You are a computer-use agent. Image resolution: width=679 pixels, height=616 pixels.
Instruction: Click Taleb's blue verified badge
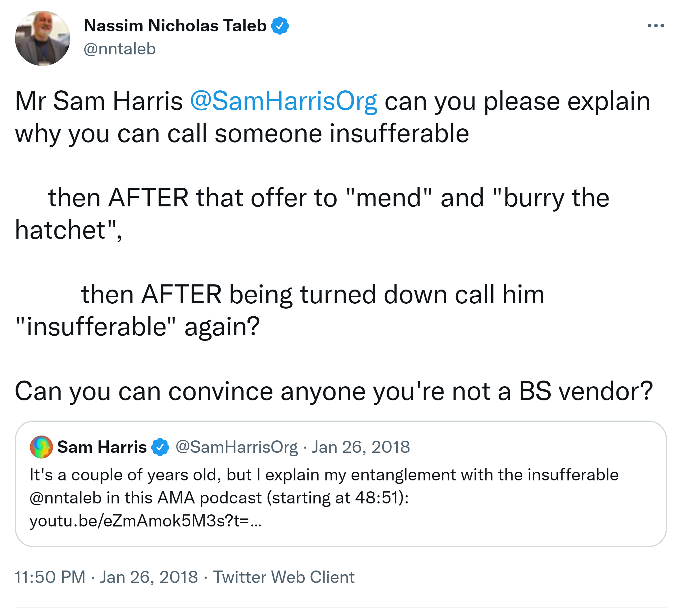[x=280, y=26]
